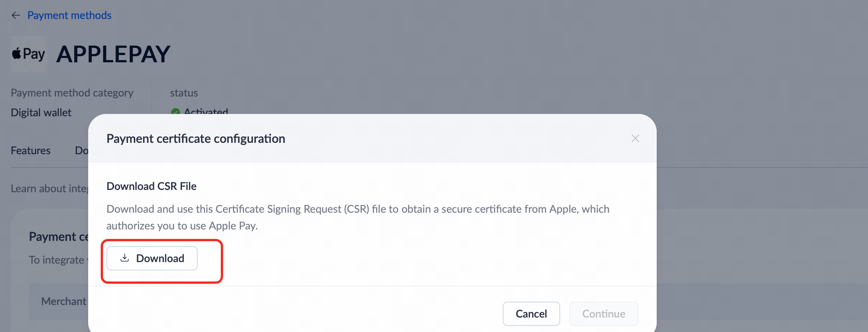Screen dimensions: 868x332
Task: Click the APPLEPAY page heading
Action: [x=113, y=54]
